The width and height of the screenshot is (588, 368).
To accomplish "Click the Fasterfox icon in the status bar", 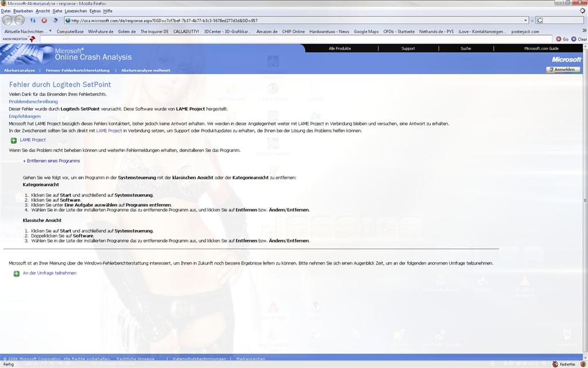I will (x=555, y=364).
